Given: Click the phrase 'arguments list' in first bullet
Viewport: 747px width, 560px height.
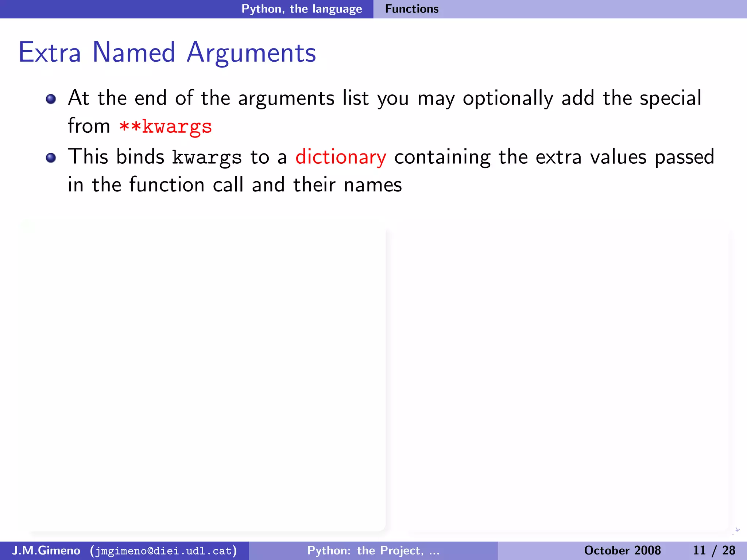Looking at the screenshot, I should point(303,98).
